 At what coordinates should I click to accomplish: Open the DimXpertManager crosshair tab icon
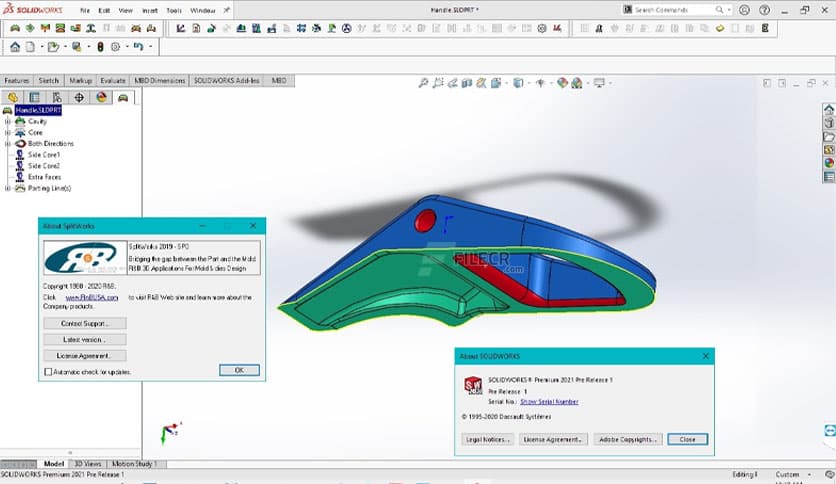tap(79, 97)
